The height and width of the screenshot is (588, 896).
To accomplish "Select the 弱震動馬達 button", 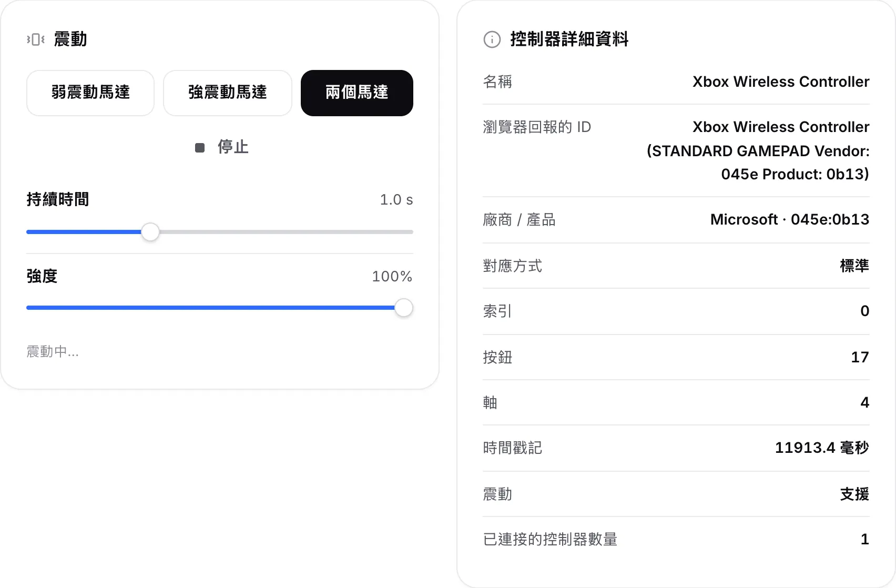I will (90, 93).
